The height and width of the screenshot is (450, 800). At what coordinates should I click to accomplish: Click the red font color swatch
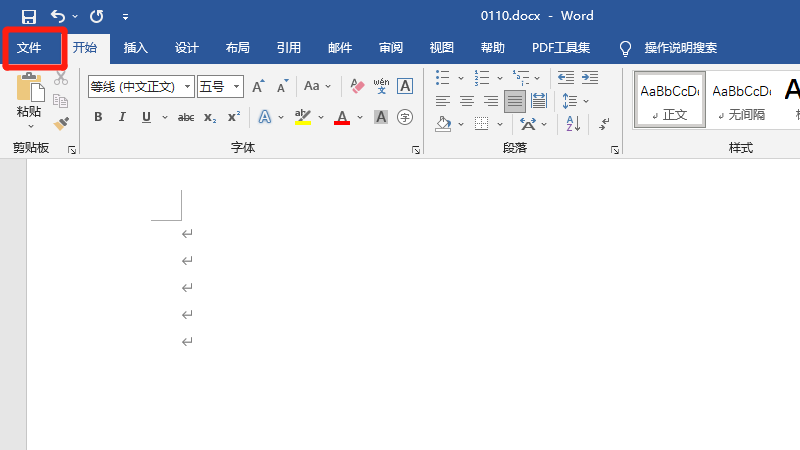tap(342, 117)
